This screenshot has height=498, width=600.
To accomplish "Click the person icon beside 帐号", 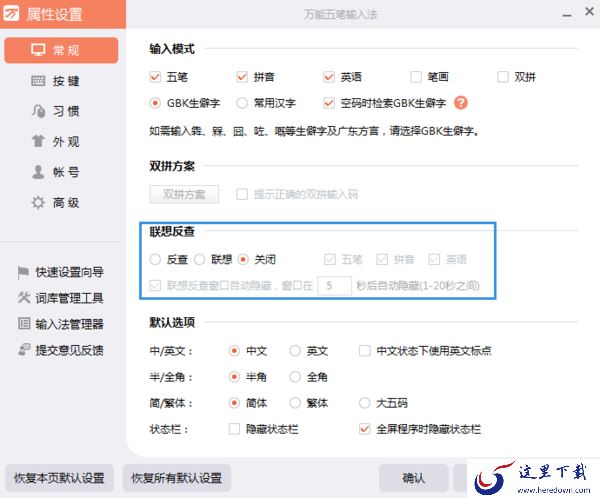I will click(38, 172).
